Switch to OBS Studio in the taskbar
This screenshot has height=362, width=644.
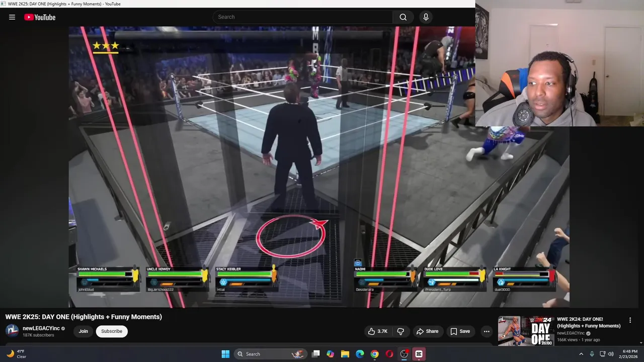tap(404, 354)
